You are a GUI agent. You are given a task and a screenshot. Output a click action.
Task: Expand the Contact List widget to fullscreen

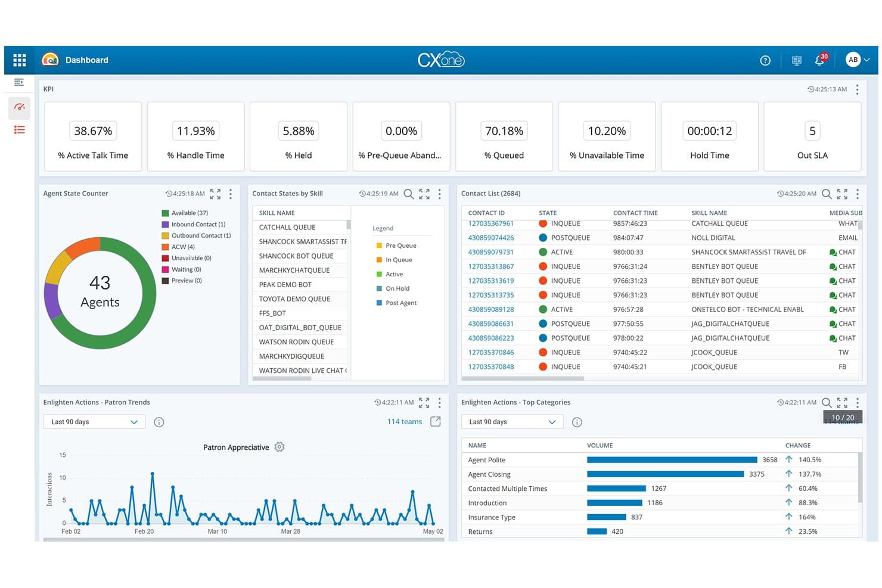tap(842, 194)
